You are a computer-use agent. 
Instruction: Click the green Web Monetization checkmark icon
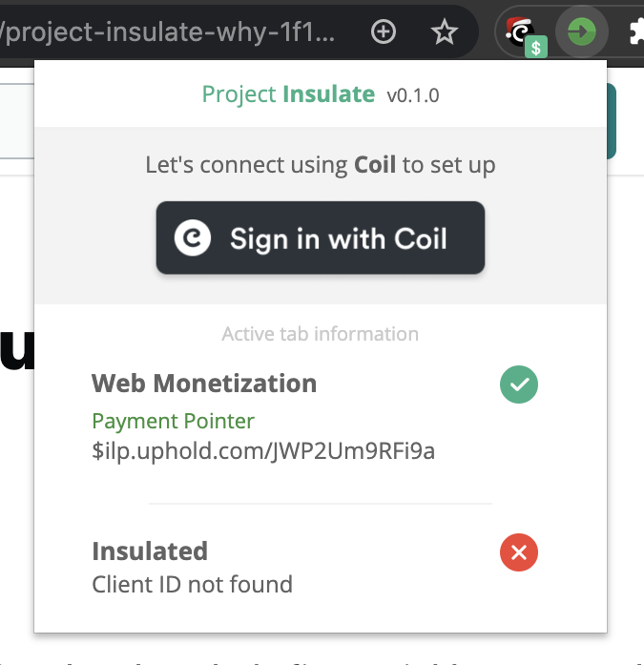tap(518, 384)
